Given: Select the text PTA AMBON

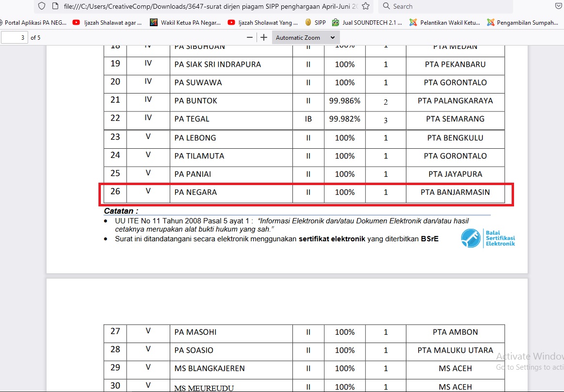Looking at the screenshot, I should point(455,332).
